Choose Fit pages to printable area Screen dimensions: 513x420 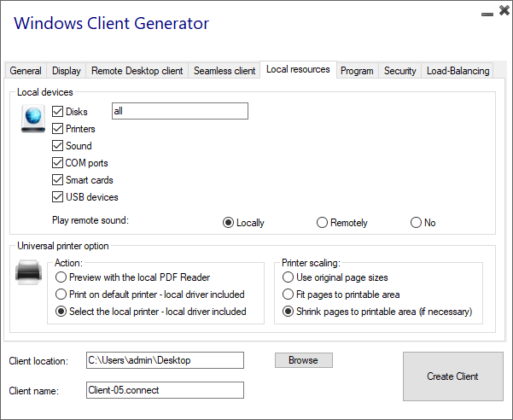pyautogui.click(x=289, y=295)
